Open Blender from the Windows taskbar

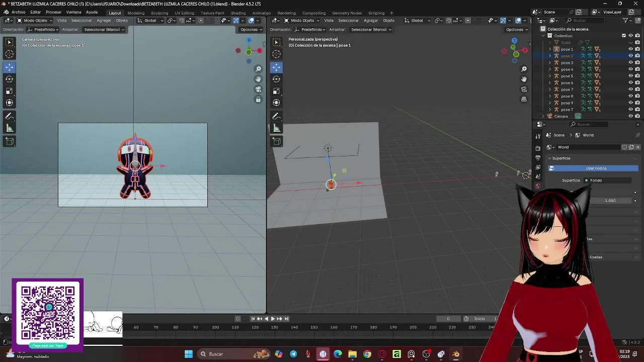456,354
